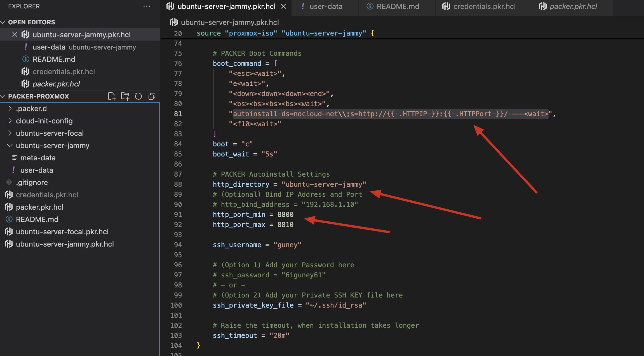The image size is (644, 356).
Task: Click the ssh_private_key_file line
Action: (290, 305)
